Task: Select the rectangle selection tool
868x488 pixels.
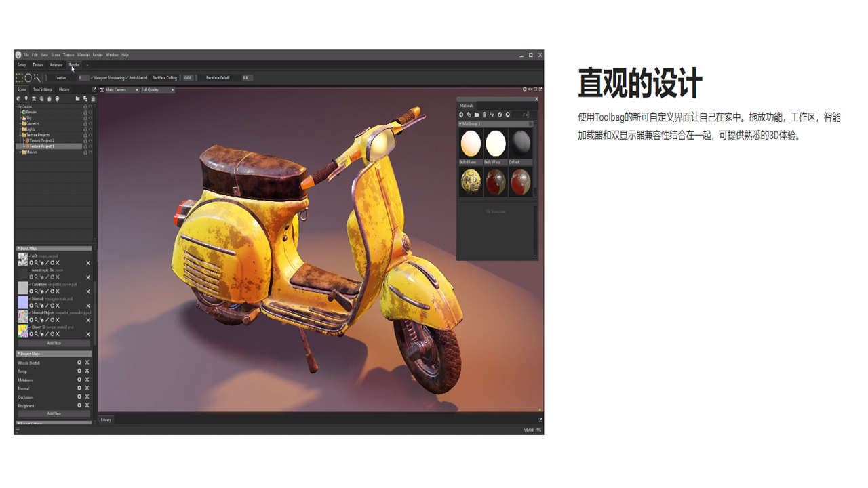Action: 20,77
